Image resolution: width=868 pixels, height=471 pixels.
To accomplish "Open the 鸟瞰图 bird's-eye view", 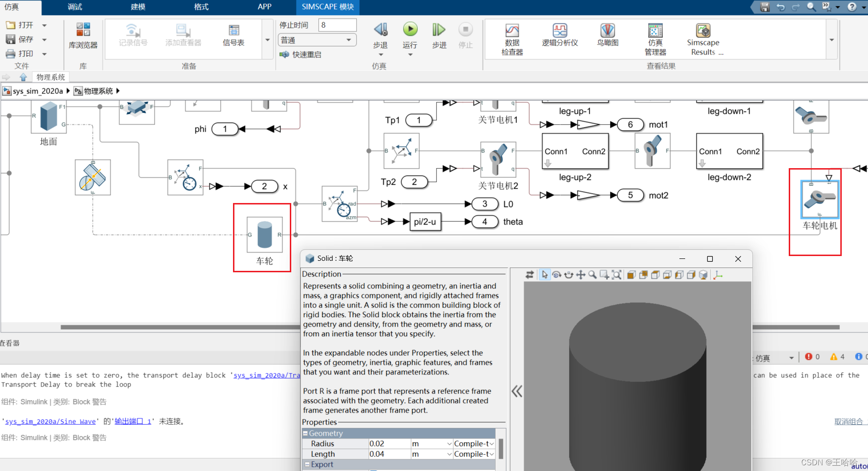I will point(607,35).
